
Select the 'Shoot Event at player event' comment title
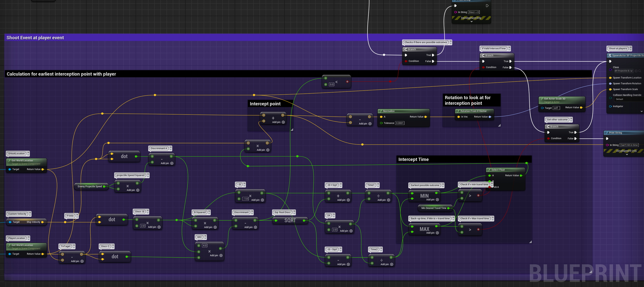35,38
